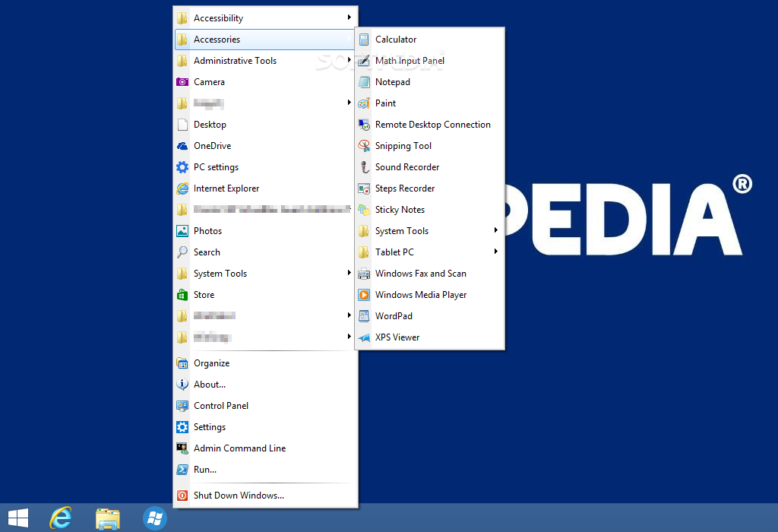Click the WordPad icon
778x532 pixels.
364,316
